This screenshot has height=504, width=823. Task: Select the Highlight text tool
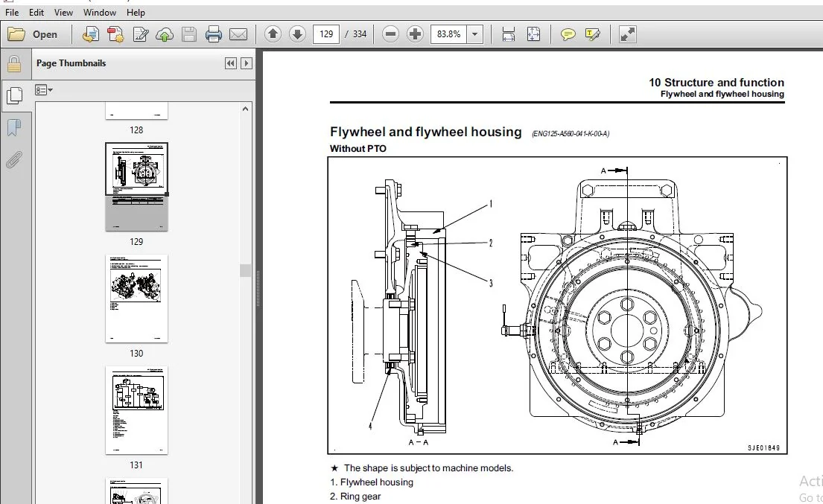[592, 34]
